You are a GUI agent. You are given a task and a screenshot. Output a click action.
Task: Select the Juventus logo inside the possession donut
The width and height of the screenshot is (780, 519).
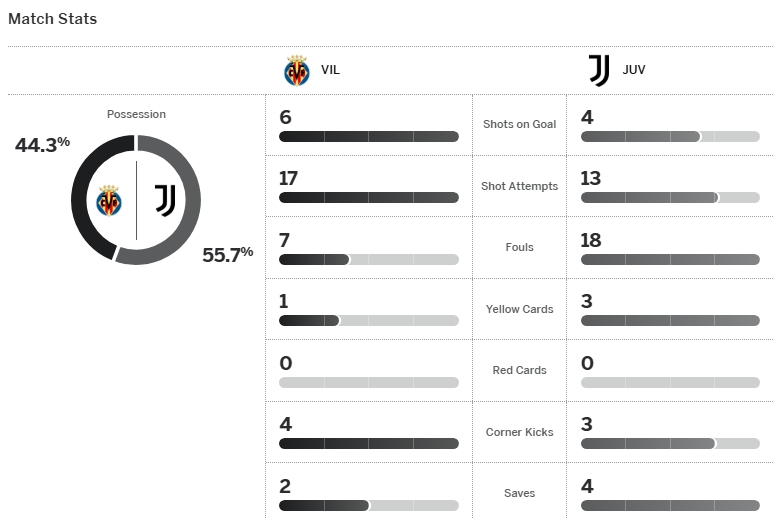165,200
